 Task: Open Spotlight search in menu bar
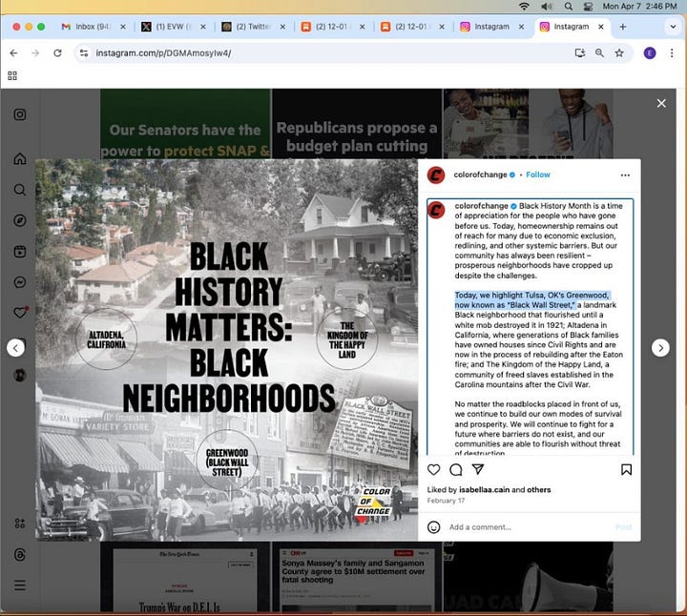(569, 6)
